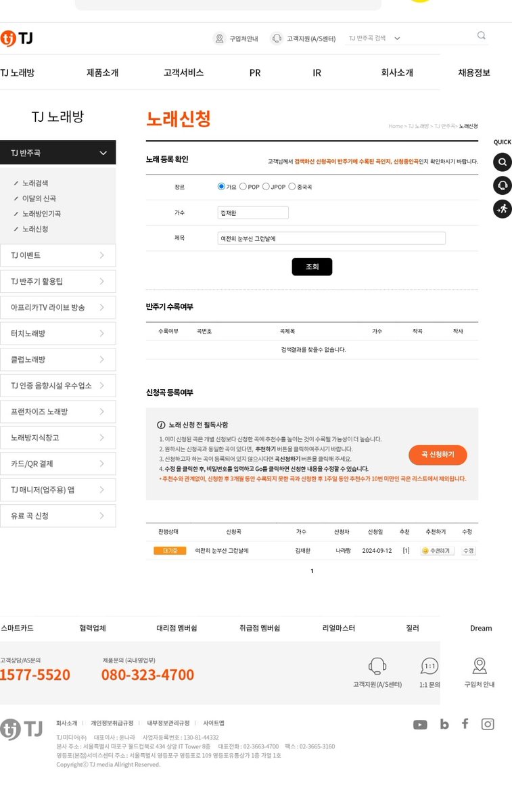Click the footer 구입처 안내 pin icon
This screenshot has width=512, height=812.
click(480, 666)
